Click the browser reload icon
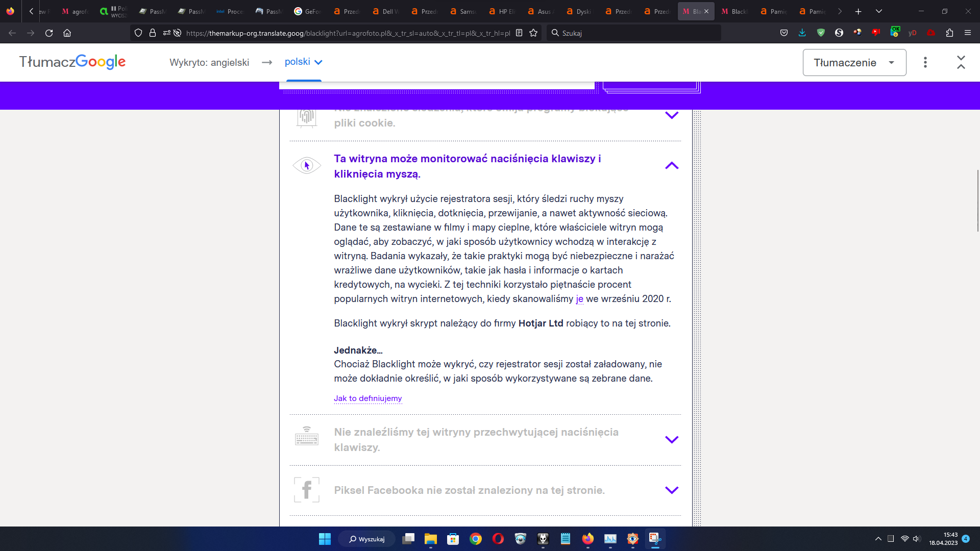The width and height of the screenshot is (980, 551). [x=49, y=33]
